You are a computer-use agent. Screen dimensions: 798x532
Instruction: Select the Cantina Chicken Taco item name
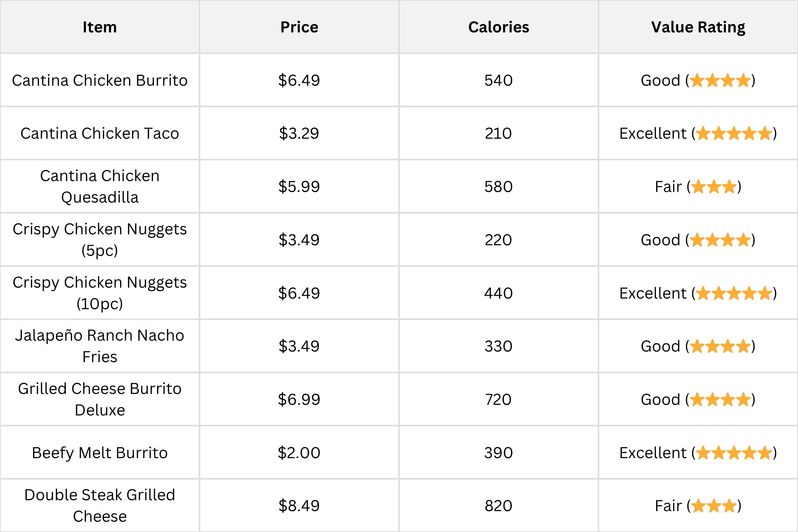pyautogui.click(x=100, y=133)
